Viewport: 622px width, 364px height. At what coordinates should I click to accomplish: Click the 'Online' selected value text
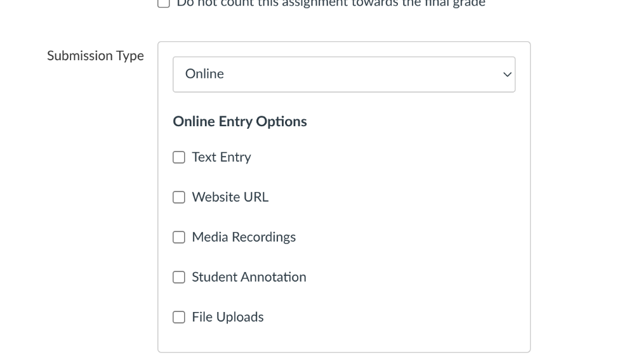coord(204,74)
